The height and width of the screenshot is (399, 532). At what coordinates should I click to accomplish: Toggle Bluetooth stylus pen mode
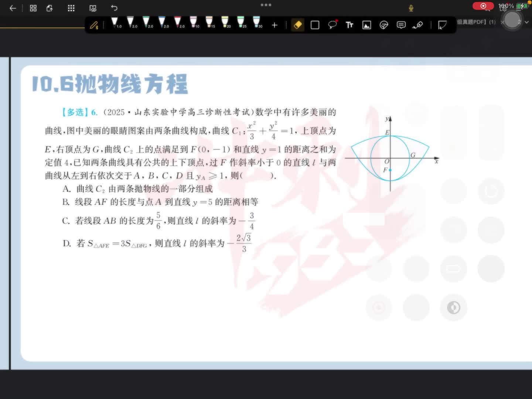[x=94, y=25]
